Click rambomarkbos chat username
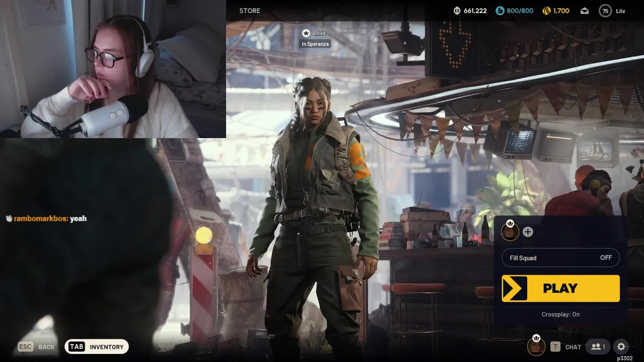The height and width of the screenshot is (362, 644). pos(41,219)
